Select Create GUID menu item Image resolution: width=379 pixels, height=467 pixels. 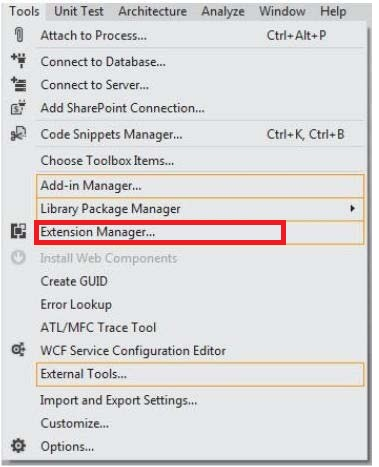74,281
